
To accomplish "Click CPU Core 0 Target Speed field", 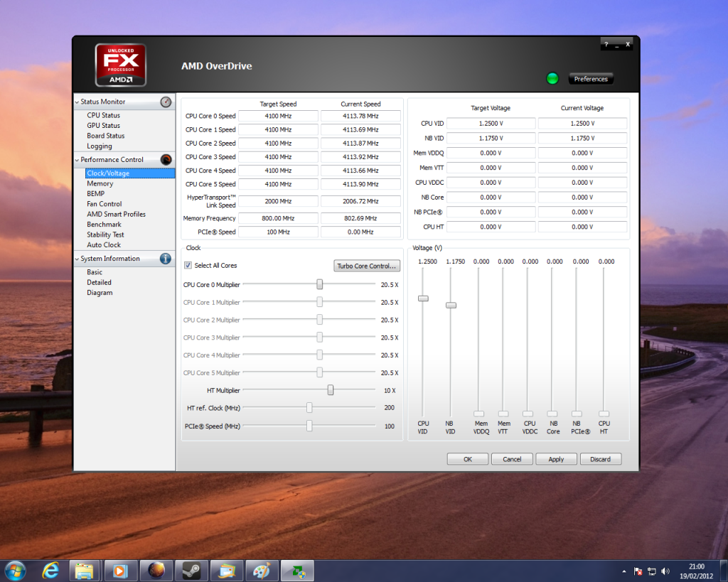I will pyautogui.click(x=278, y=116).
